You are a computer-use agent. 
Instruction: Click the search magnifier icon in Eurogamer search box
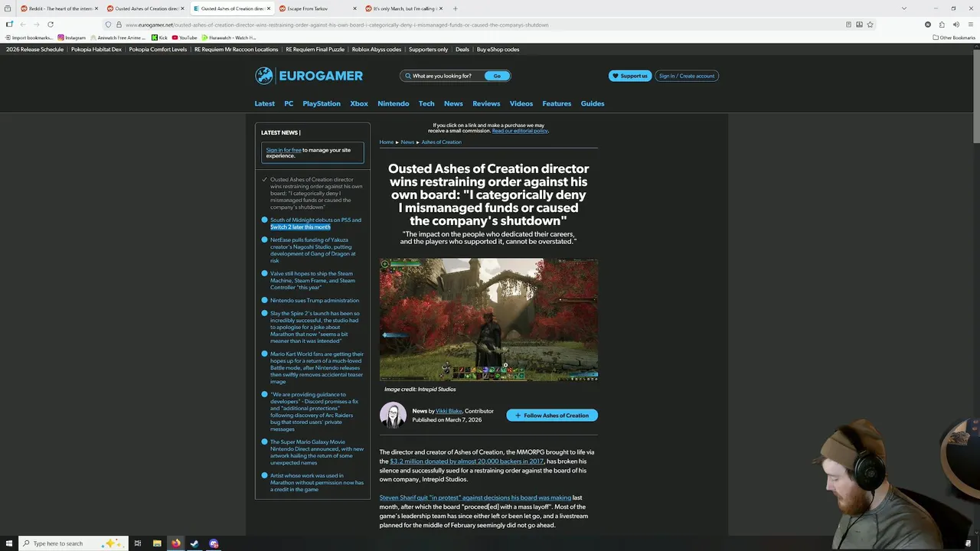[408, 76]
